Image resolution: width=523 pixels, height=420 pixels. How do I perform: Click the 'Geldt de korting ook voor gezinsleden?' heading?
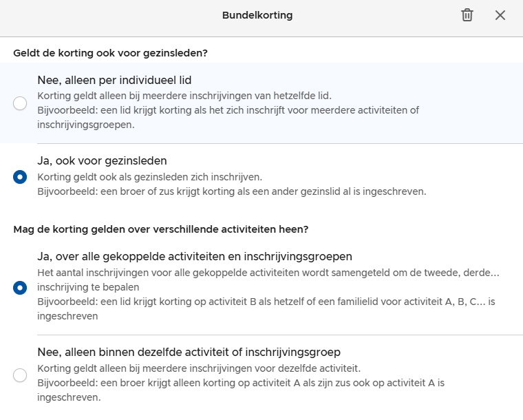pyautogui.click(x=111, y=52)
